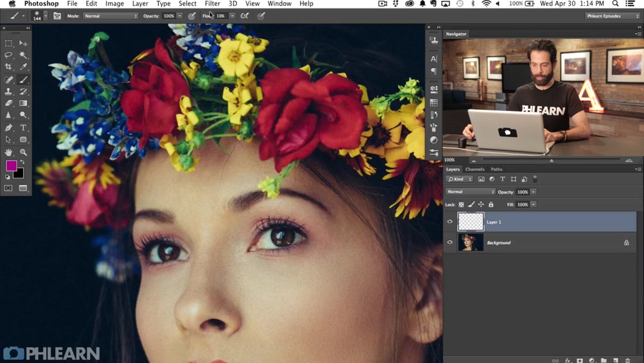Lock all padlock in Layers panel
The height and width of the screenshot is (363, 644).
pos(491,205)
